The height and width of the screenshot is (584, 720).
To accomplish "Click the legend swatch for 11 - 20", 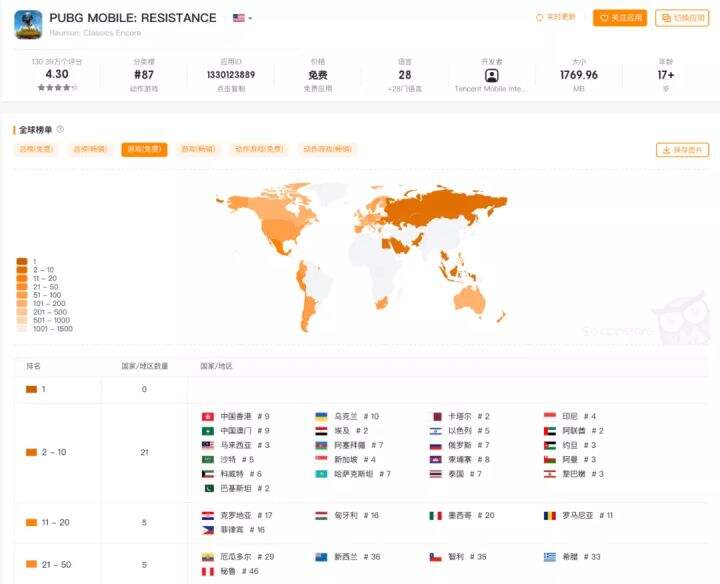I will click(x=22, y=278).
